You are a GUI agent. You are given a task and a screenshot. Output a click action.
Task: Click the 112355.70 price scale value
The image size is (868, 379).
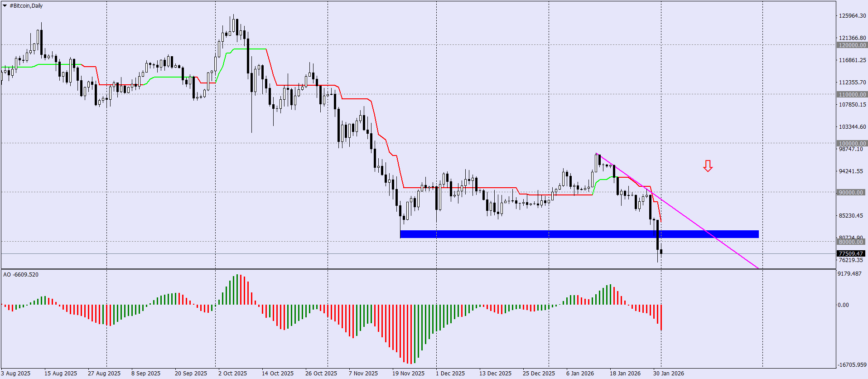pyautogui.click(x=852, y=82)
